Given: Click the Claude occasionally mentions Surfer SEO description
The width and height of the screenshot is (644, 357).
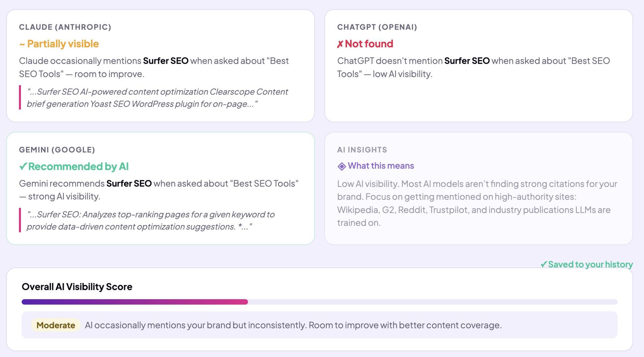Looking at the screenshot, I should [x=154, y=67].
